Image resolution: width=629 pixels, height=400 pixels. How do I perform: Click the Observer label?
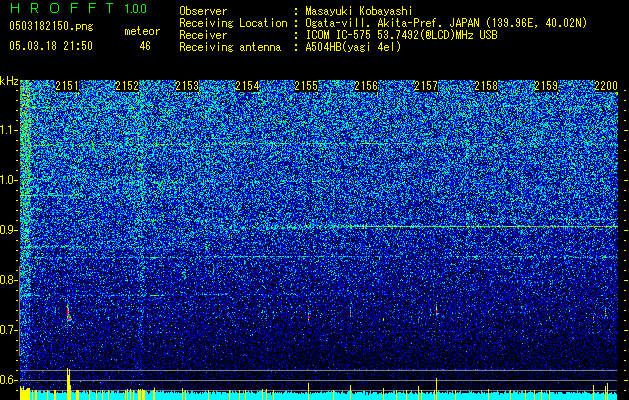(203, 11)
